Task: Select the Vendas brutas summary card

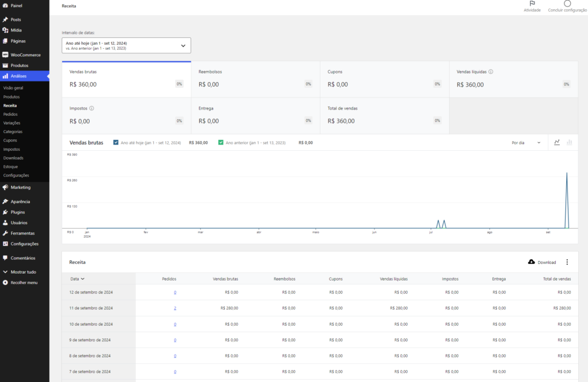Action: (x=126, y=79)
